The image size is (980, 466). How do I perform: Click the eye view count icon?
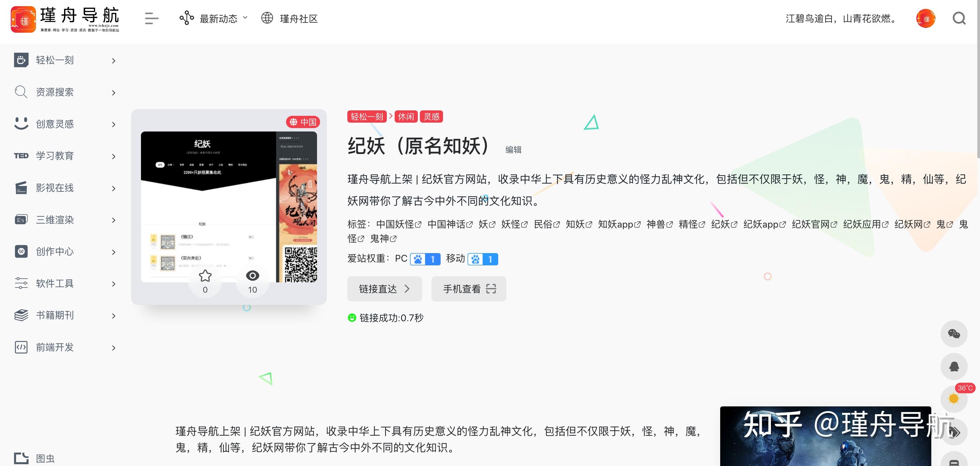(x=253, y=275)
